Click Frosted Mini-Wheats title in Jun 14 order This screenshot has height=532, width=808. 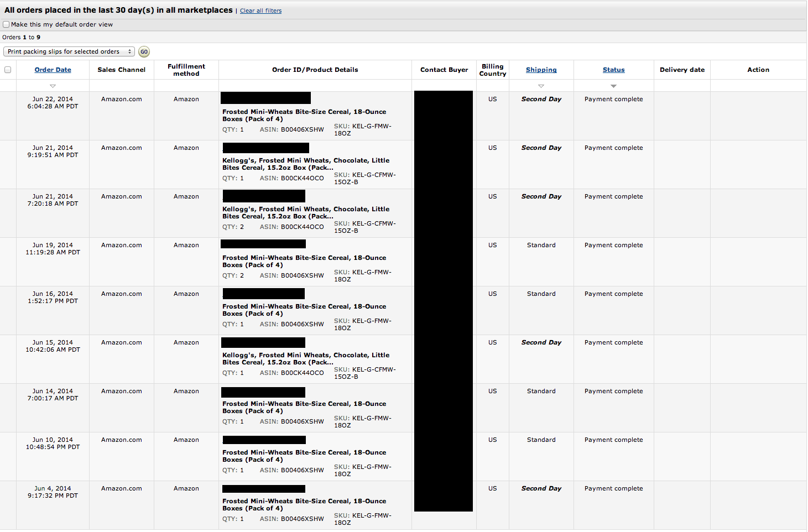(304, 407)
